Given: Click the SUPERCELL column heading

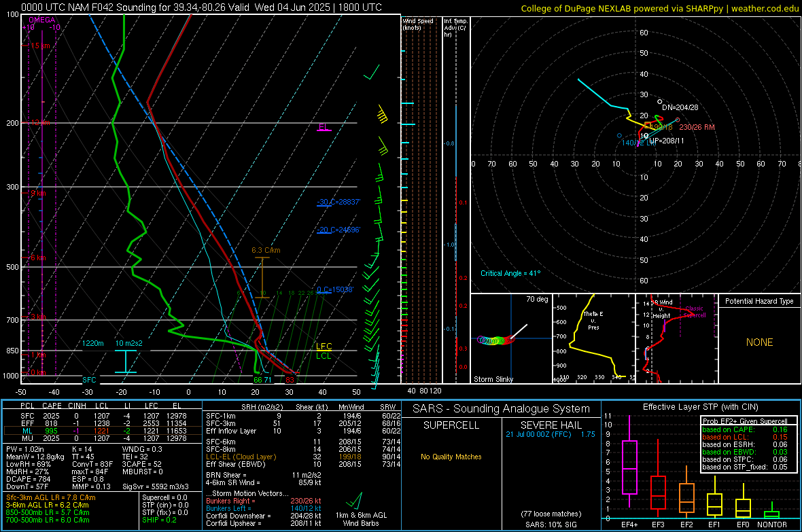Looking at the screenshot, I should [451, 425].
